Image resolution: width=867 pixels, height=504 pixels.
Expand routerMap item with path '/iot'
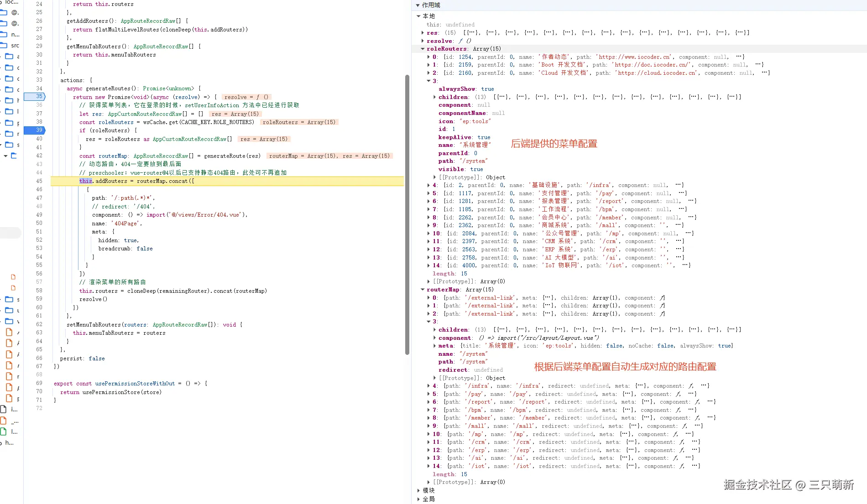click(428, 466)
